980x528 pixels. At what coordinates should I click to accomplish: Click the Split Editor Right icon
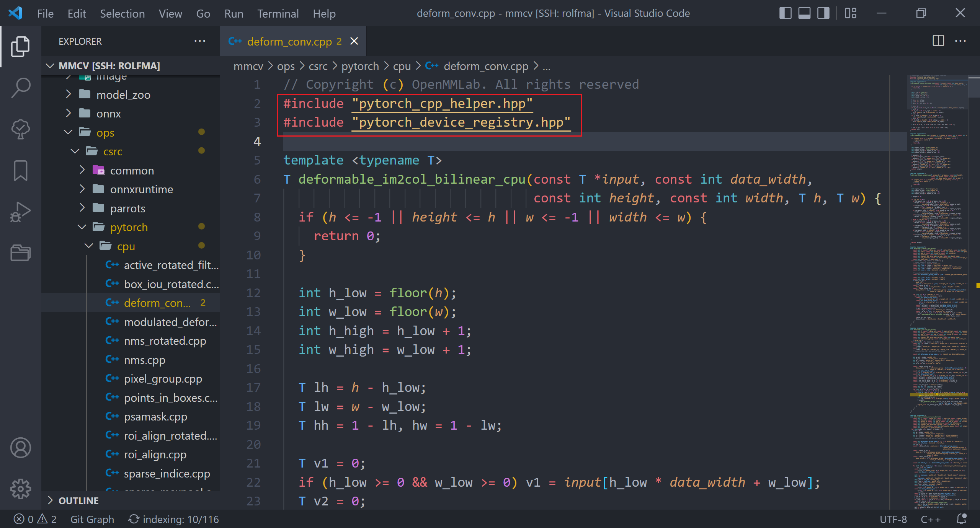(938, 41)
